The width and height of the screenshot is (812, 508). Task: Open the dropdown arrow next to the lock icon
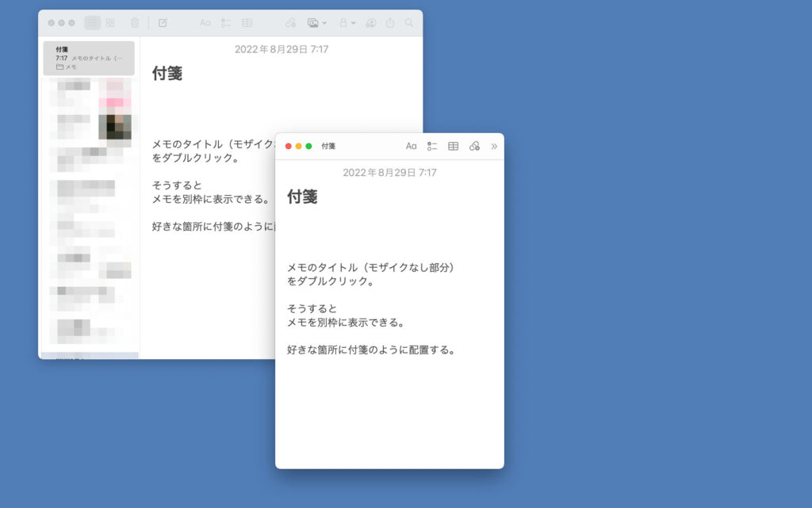354,22
